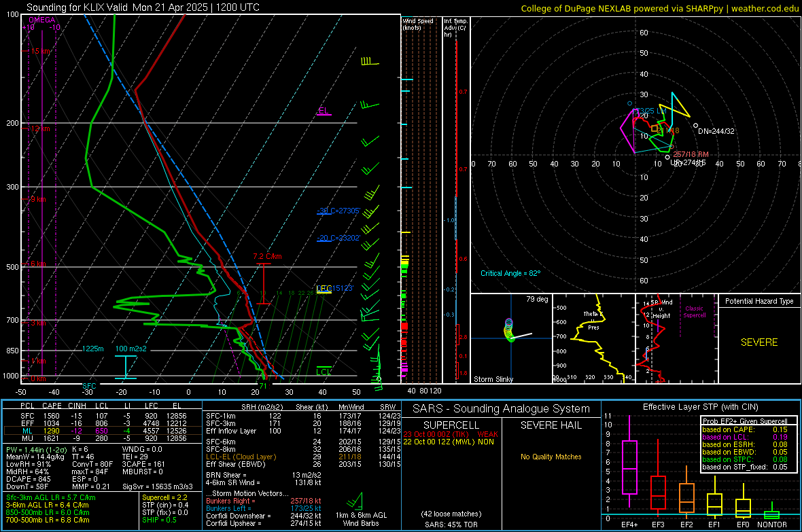Select the green LCL marker near the surface
Screen dimensions: 802x532
(x=324, y=372)
